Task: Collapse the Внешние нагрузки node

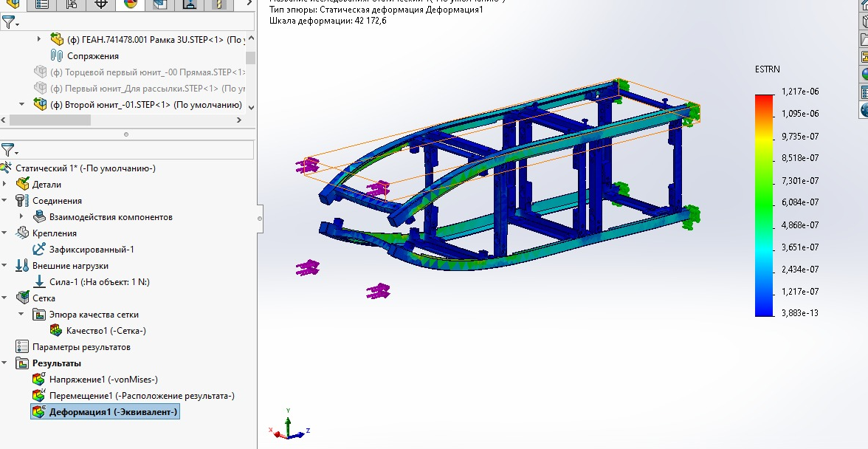Action: (x=5, y=265)
